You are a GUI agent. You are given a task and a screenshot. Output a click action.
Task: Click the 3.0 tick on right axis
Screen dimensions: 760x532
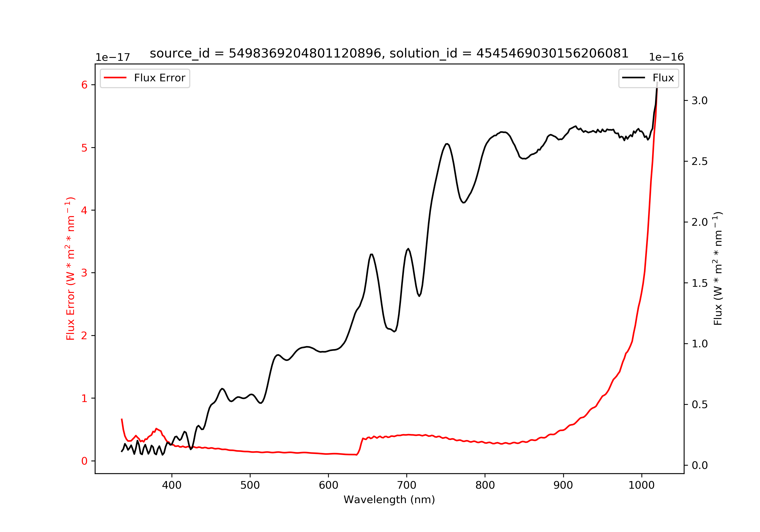click(x=699, y=100)
